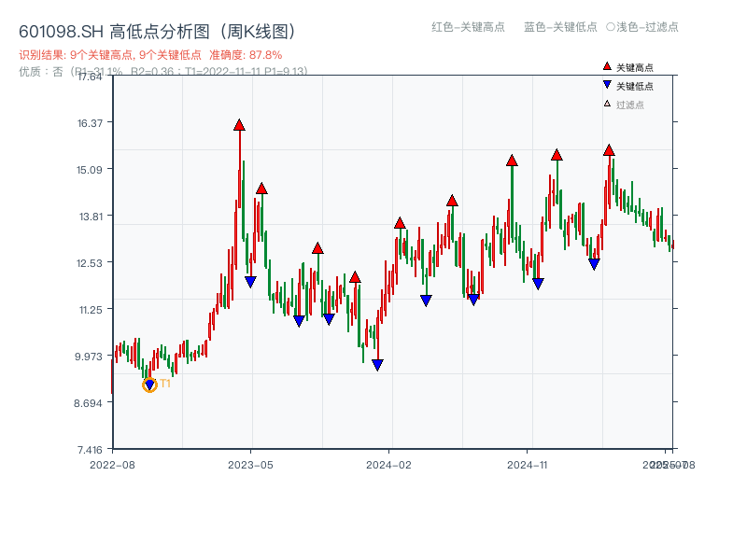Select the blue low marker right after 2024-11
This screenshot has width=747, height=560.
pyautogui.click(x=538, y=284)
